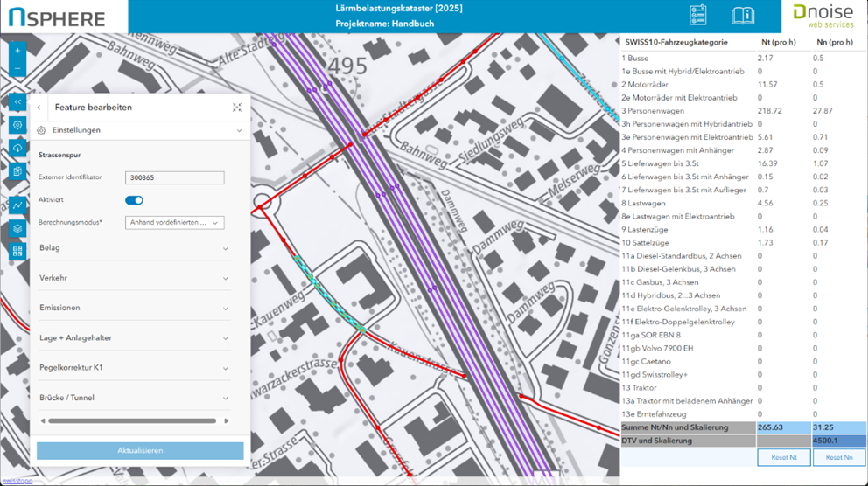Zoom in on the map
This screenshot has width=868, height=486.
click(17, 52)
